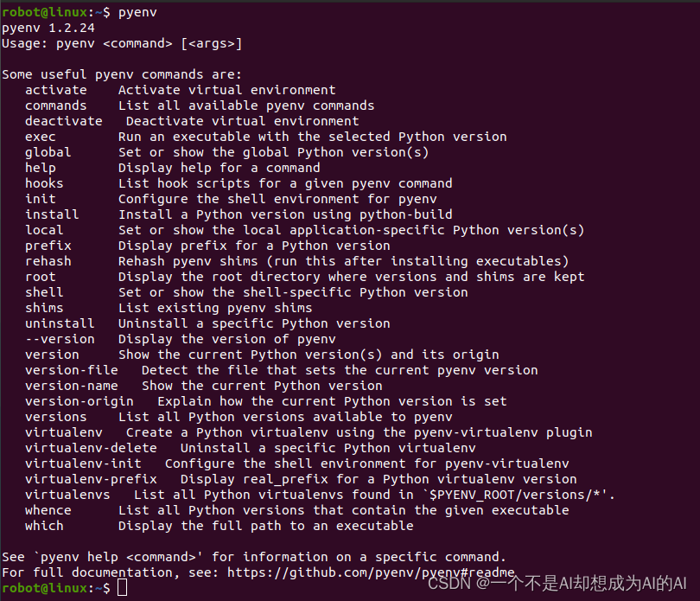
Task: Click the 'uninstall' command name
Action: point(60,323)
